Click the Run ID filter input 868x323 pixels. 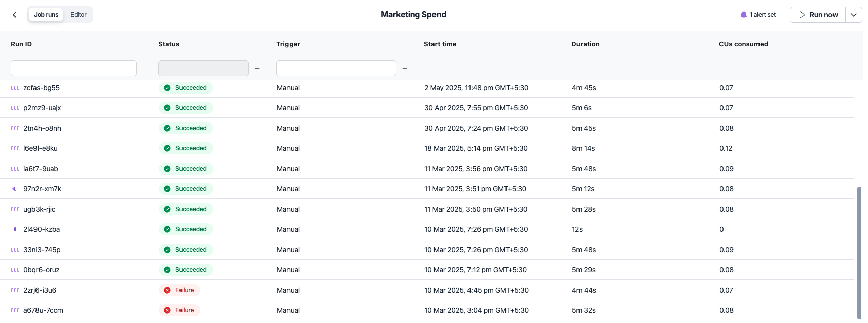tap(74, 68)
